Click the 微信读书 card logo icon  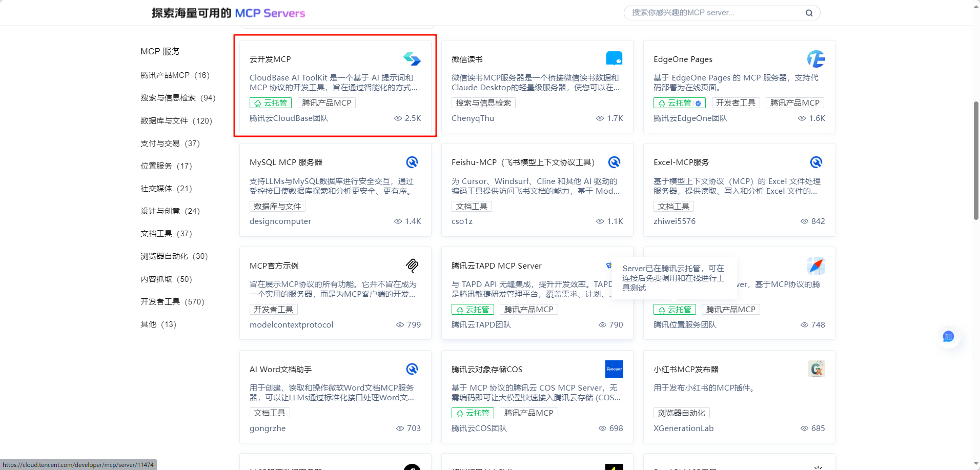614,58
